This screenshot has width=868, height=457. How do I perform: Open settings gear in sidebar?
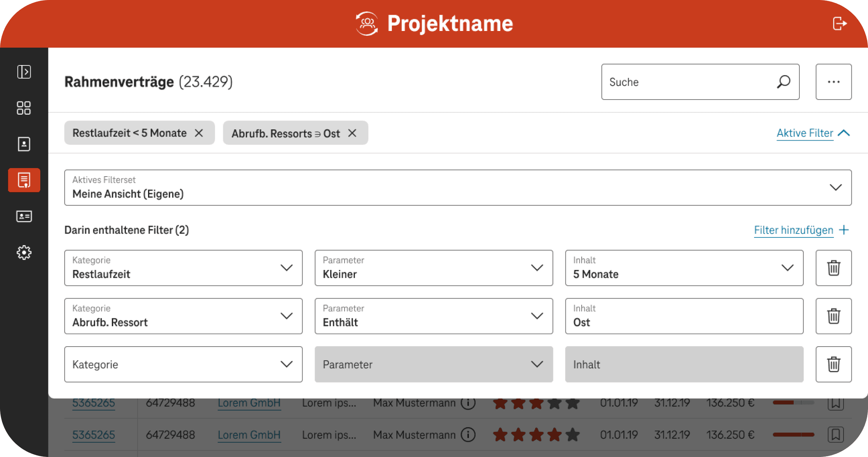[x=24, y=253]
